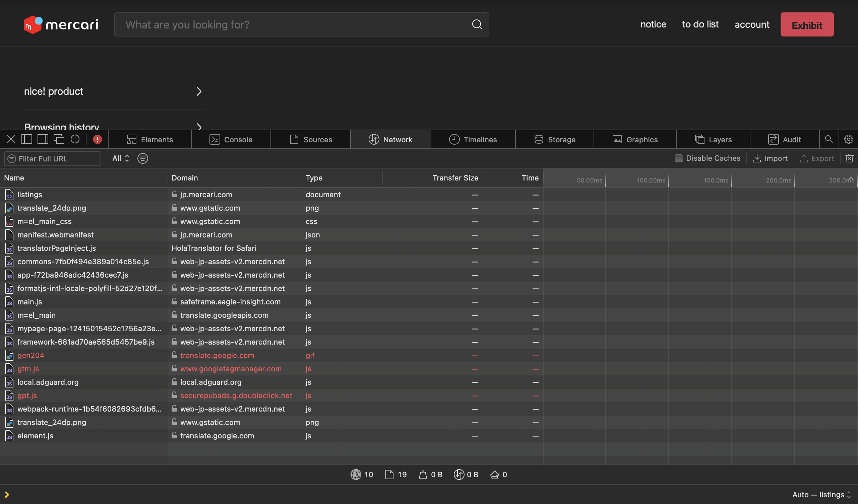858x504 pixels.
Task: Open inspector search with the magnifier icon
Action: [x=829, y=139]
